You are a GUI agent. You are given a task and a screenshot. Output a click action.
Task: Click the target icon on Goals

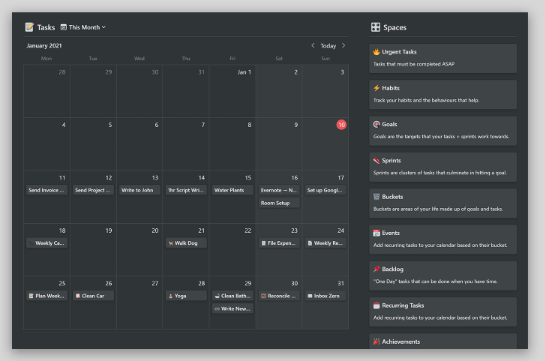[376, 124]
